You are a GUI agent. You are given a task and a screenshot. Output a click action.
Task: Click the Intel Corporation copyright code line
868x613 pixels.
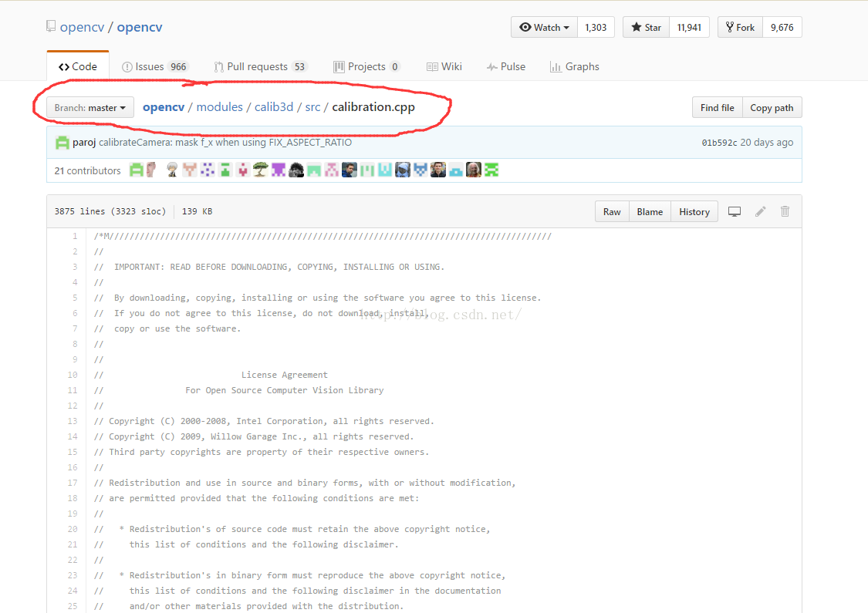point(264,421)
